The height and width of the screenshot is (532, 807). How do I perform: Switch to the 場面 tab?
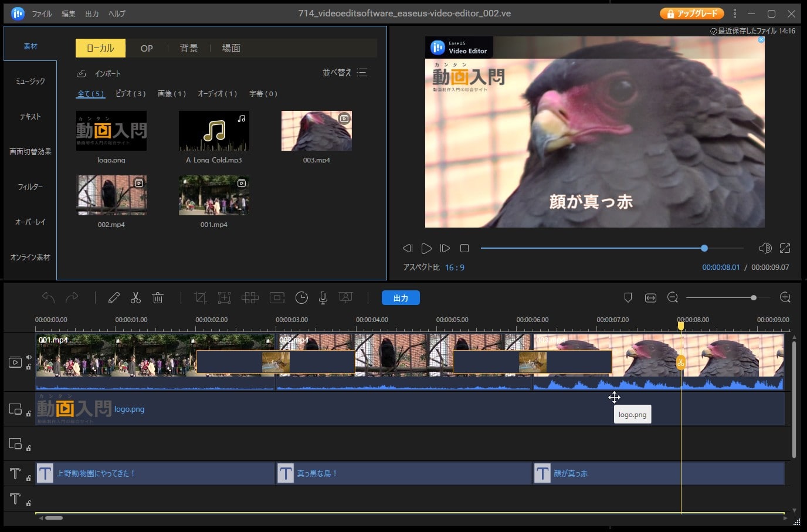[x=231, y=48]
